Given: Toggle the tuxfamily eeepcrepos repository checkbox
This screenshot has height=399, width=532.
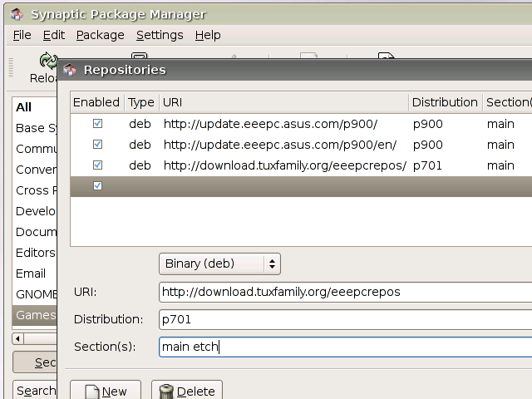Looking at the screenshot, I should click(98, 165).
